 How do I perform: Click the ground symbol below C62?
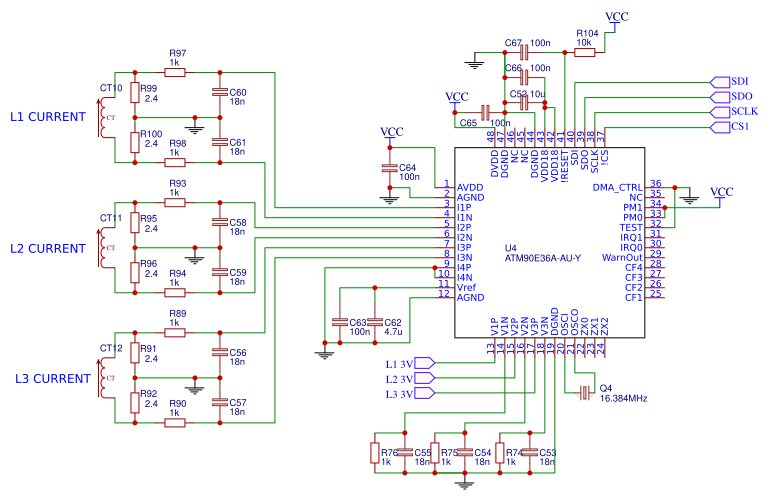[324, 354]
